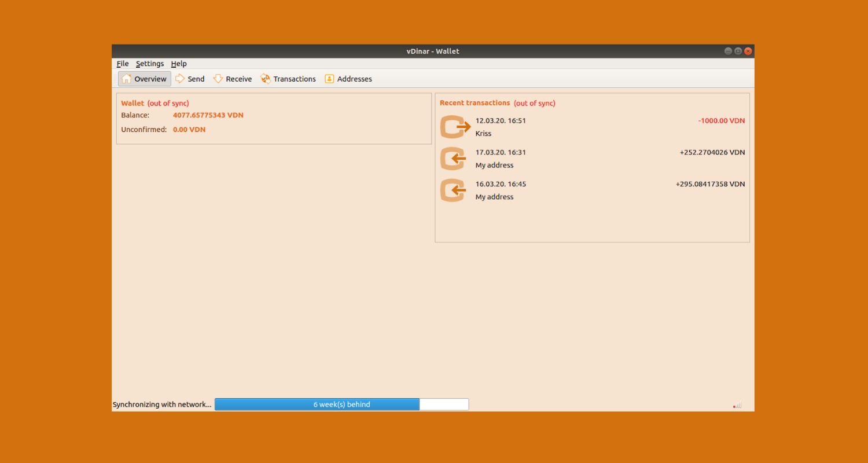Viewport: 868px width, 463px height.
Task: Select the -1000.00 VDN amount
Action: tap(722, 121)
